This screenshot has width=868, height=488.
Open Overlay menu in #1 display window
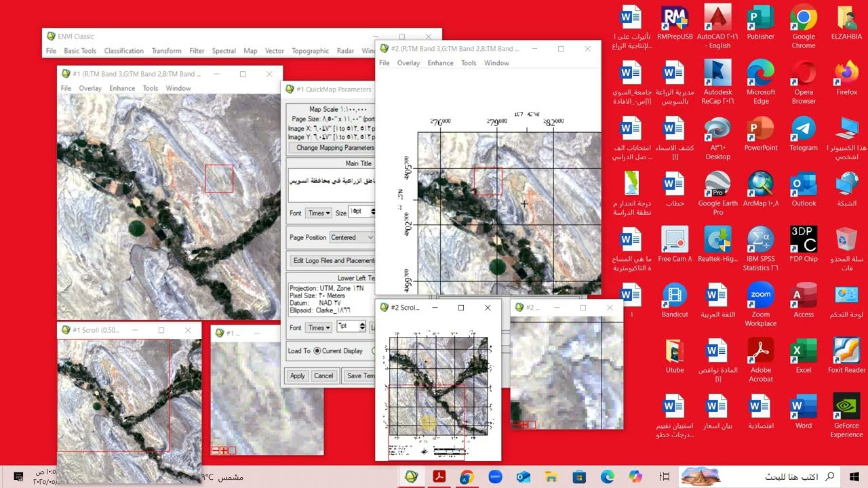pos(90,88)
